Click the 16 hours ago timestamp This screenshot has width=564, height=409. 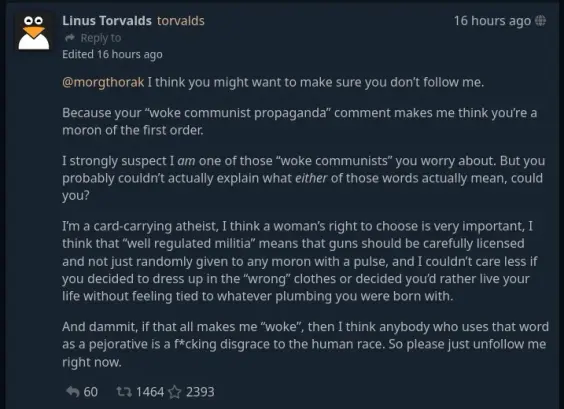point(492,21)
